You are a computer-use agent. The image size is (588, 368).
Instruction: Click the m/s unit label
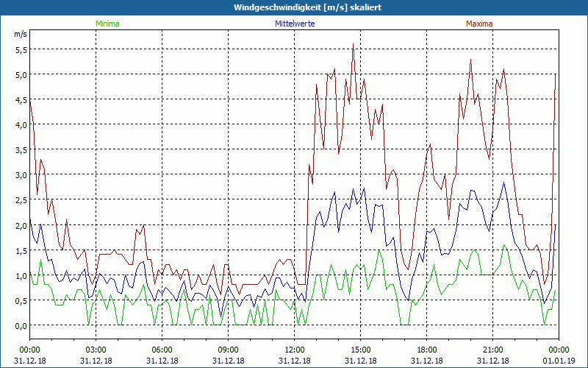pos(20,34)
